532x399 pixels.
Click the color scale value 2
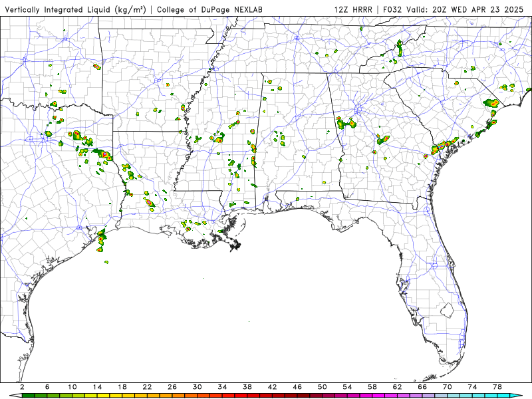(x=22, y=387)
